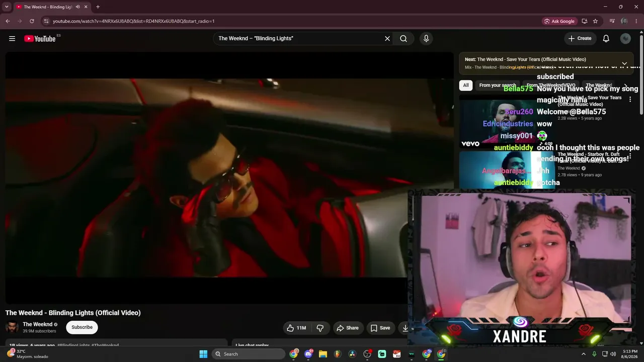The image size is (644, 362).
Task: Open Starboy ft. Daft Punk thumbnail
Action: tap(507, 170)
